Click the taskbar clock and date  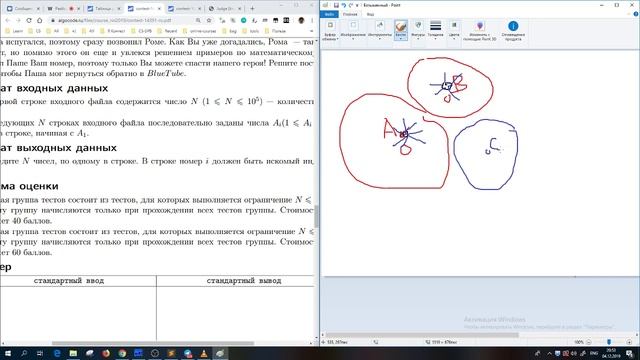(611, 353)
